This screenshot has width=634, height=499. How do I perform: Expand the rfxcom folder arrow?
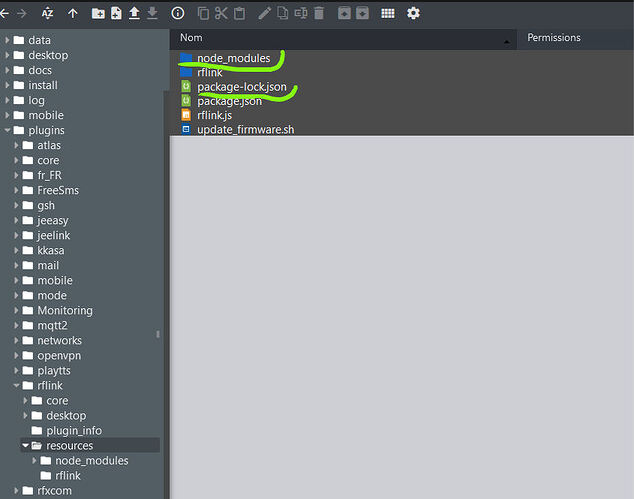(x=16, y=491)
